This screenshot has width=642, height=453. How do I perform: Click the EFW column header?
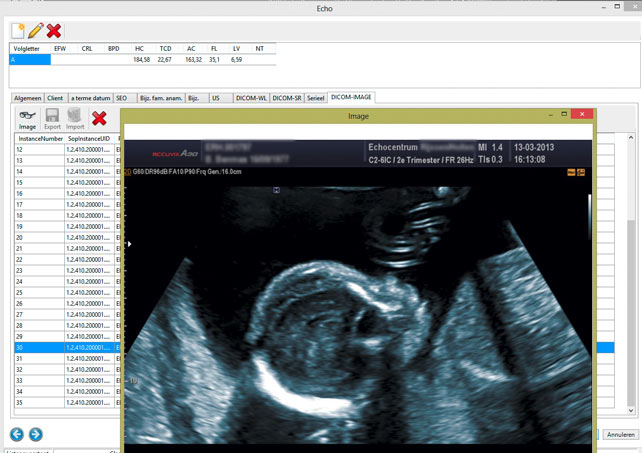click(x=60, y=49)
